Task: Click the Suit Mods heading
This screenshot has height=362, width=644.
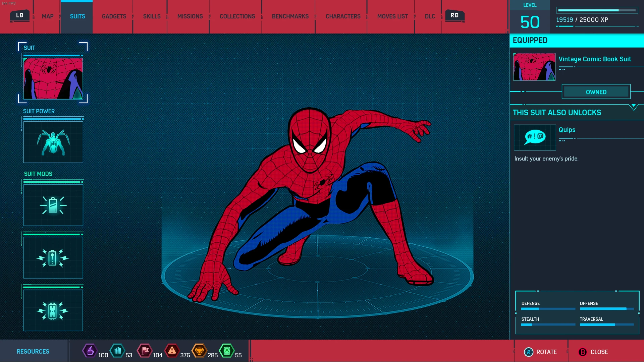Action: 38,174
